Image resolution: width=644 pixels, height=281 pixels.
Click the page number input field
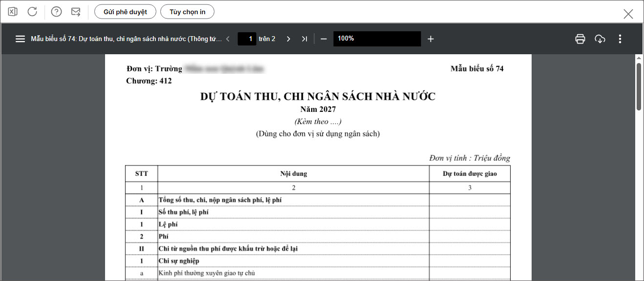click(247, 39)
